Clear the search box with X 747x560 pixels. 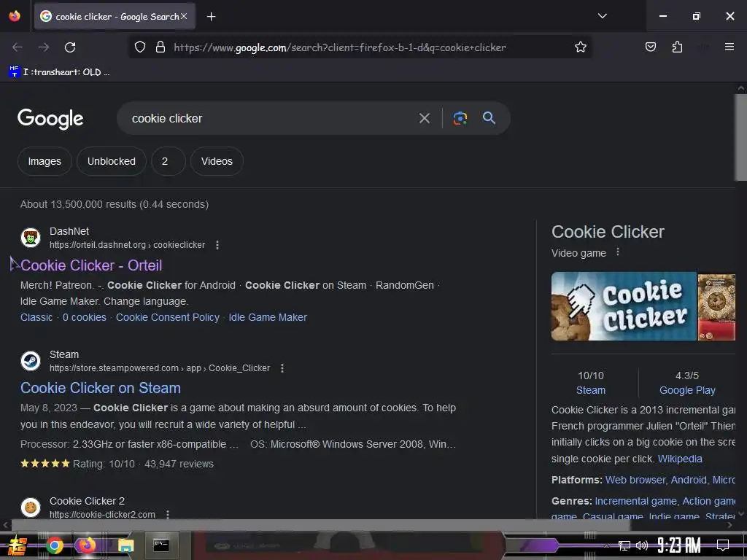424,118
